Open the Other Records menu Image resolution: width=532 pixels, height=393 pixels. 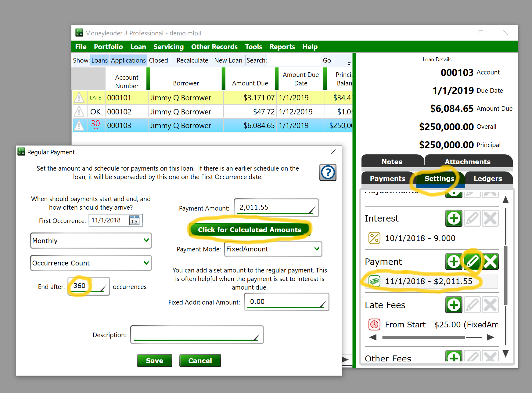pyautogui.click(x=214, y=47)
